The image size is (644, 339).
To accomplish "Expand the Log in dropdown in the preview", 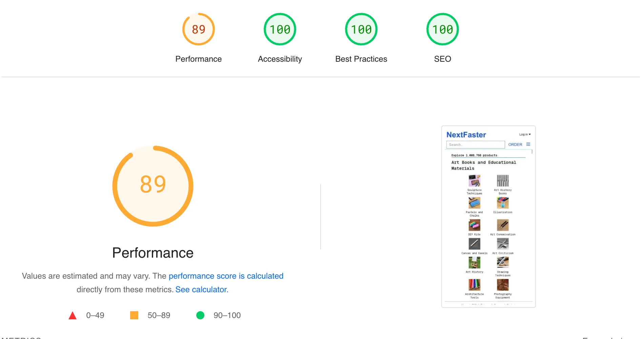I will [x=524, y=134].
